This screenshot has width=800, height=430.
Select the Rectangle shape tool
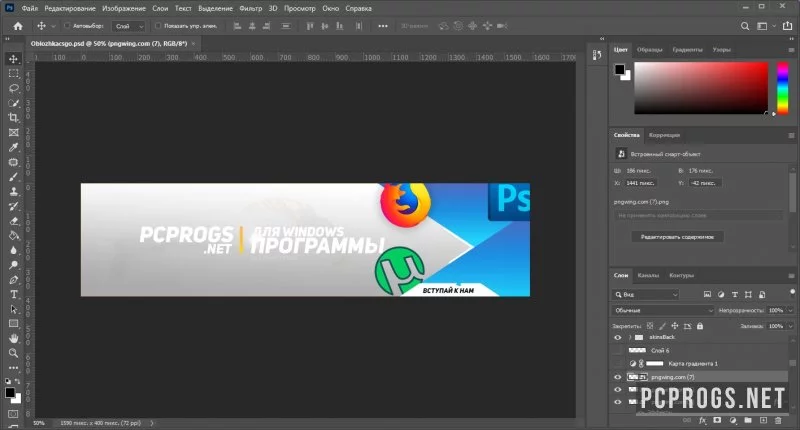pos(14,323)
